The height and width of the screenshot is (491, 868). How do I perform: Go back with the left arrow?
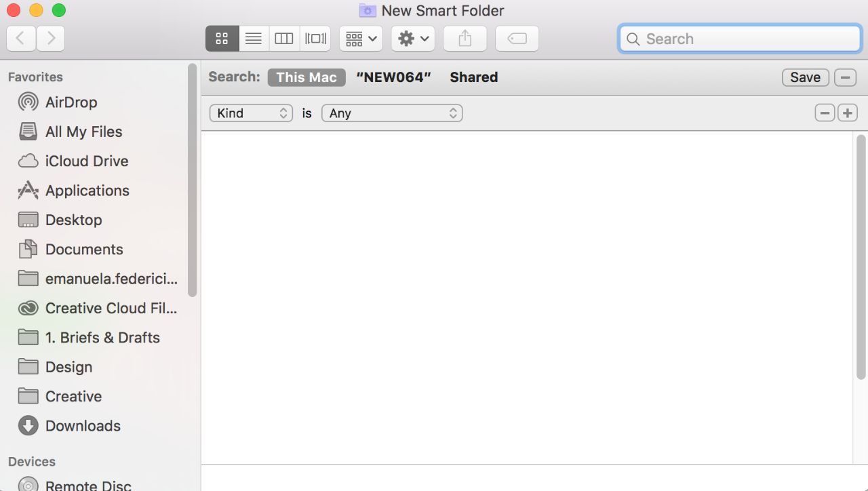[x=21, y=39]
